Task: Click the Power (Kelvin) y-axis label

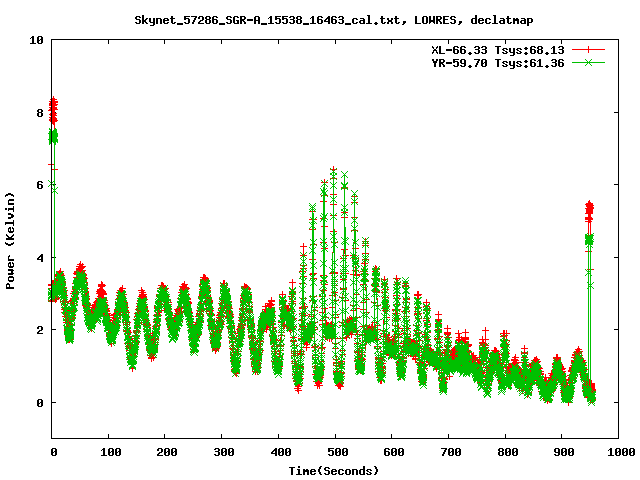Action: click(x=10, y=241)
